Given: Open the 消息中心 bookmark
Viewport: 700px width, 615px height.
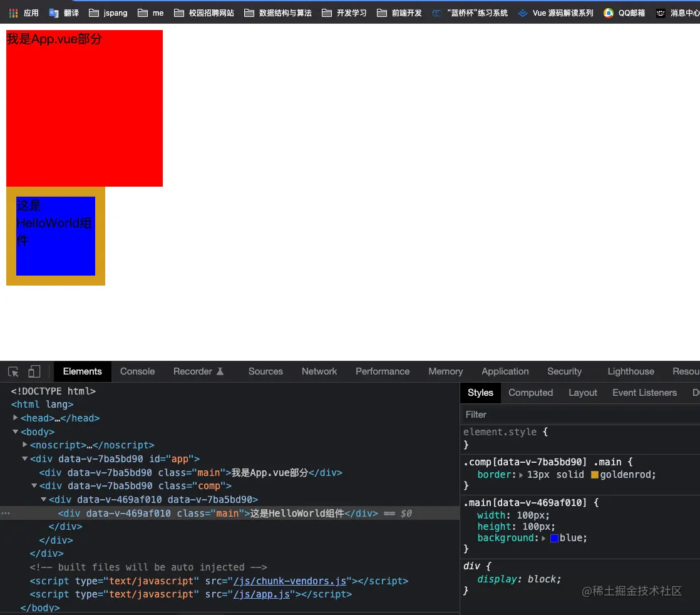Looking at the screenshot, I should click(x=677, y=13).
